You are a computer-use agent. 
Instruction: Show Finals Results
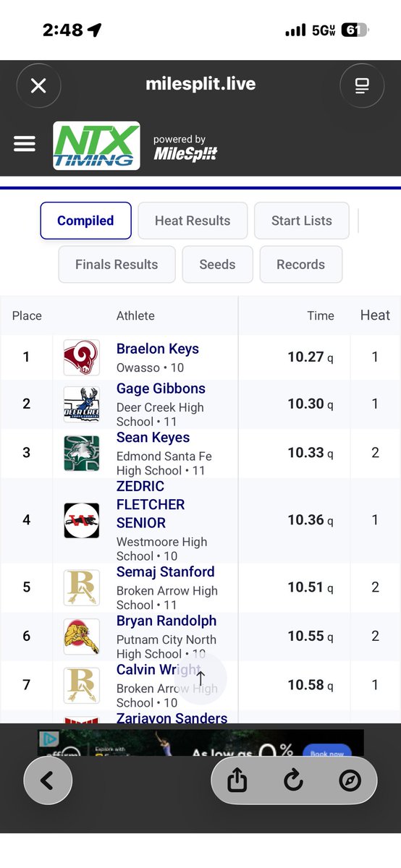click(x=117, y=264)
